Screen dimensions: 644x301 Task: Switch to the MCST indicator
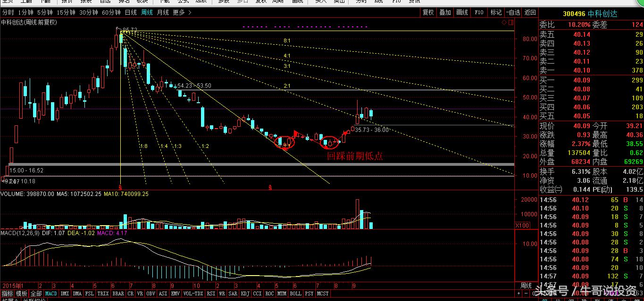pyautogui.click(x=323, y=293)
